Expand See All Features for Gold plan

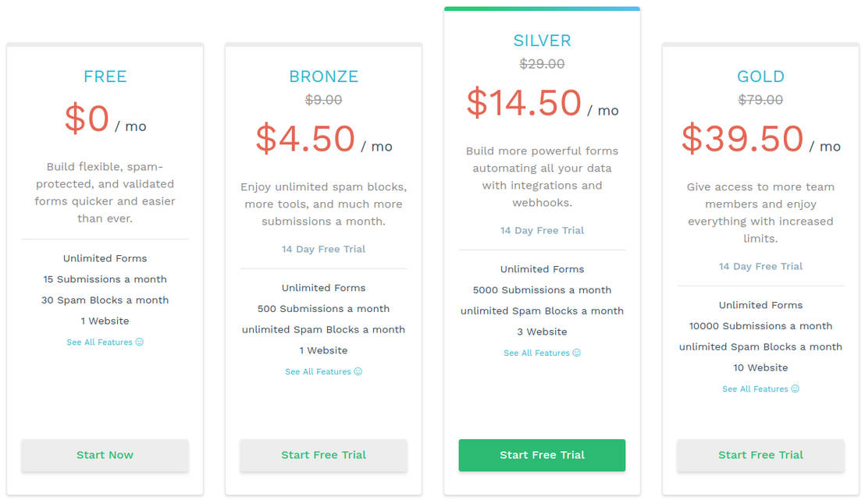[x=755, y=389]
